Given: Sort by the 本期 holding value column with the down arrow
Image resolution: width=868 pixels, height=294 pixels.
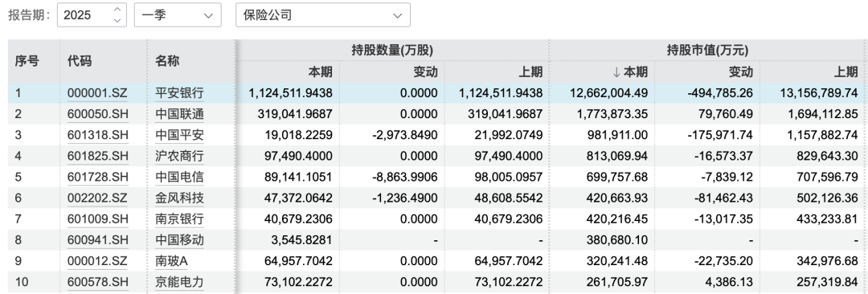Looking at the screenshot, I should 628,71.
